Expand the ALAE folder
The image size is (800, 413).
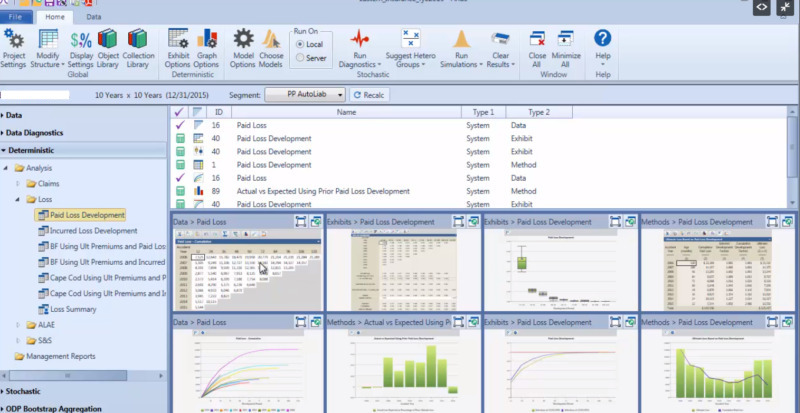click(x=18, y=325)
